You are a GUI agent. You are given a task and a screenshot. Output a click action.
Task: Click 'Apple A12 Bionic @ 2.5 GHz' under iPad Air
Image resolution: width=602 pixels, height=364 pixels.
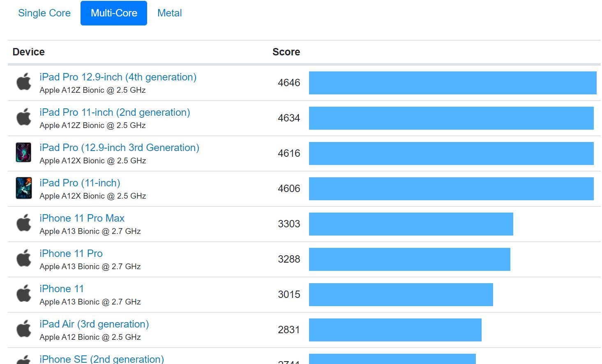click(90, 337)
